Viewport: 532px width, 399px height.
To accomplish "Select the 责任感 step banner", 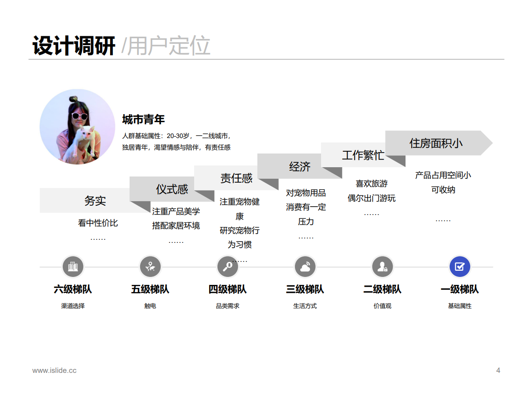I will click(236, 178).
